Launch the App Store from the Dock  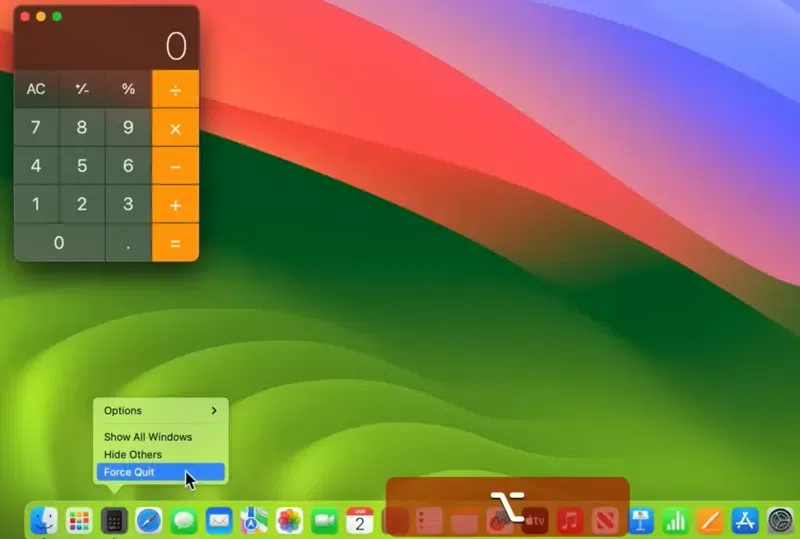pyautogui.click(x=745, y=521)
